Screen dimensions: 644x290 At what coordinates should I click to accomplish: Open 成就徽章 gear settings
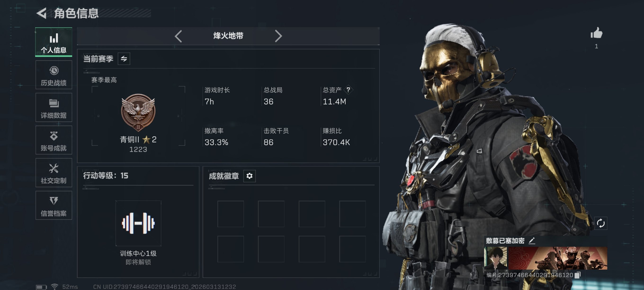coord(249,176)
